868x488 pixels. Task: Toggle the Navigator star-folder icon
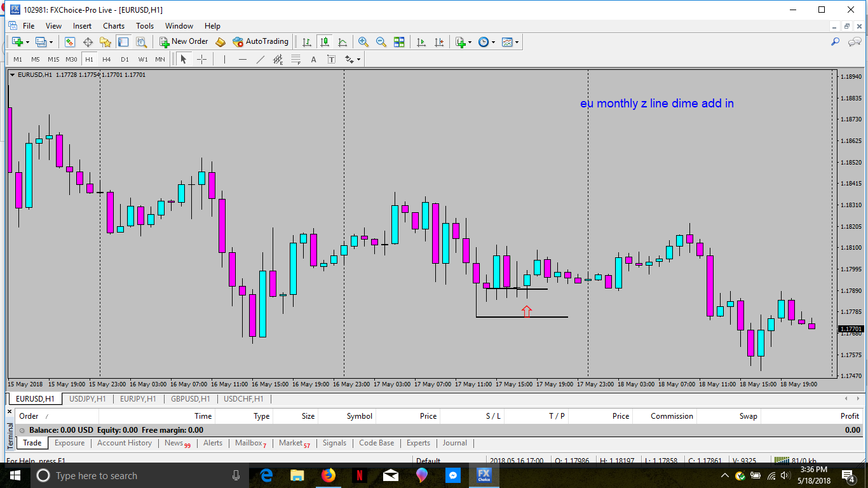[105, 42]
